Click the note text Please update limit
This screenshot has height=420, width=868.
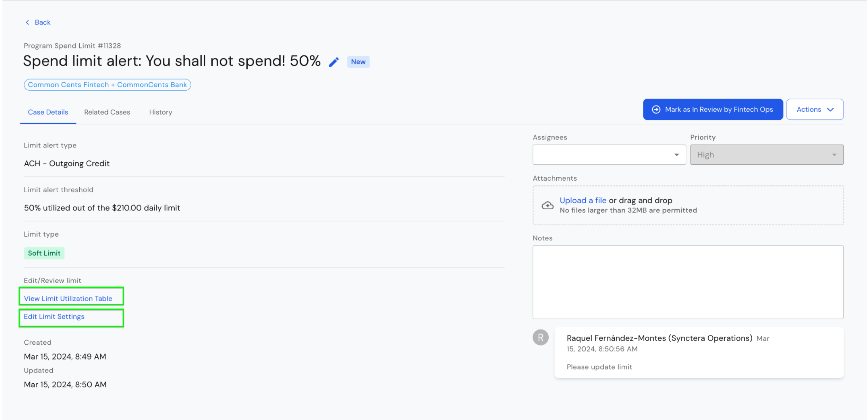pos(599,367)
